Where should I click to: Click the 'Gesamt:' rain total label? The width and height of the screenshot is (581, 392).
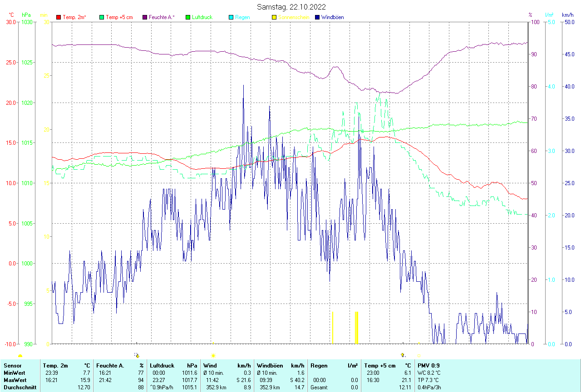(x=320, y=387)
